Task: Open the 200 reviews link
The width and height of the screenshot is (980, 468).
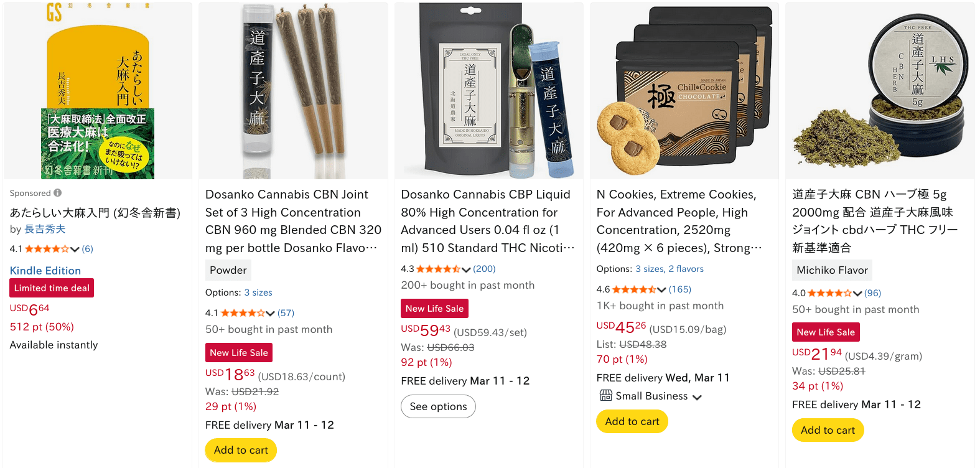Action: pos(484,269)
